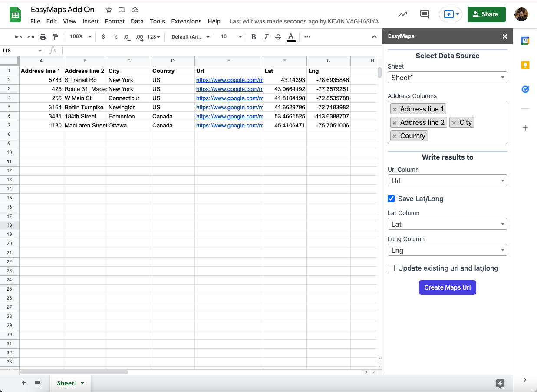
Task: Format as percent icon
Action: [x=115, y=37]
